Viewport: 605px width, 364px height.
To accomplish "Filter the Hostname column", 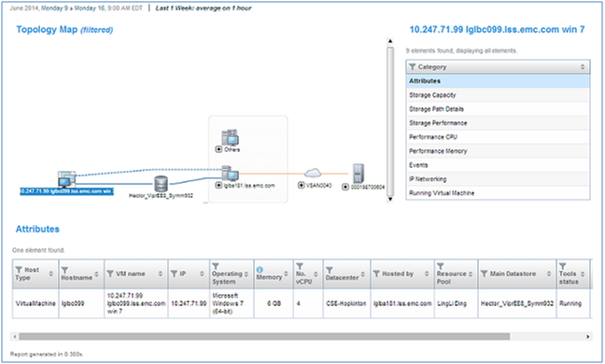I will (64, 270).
